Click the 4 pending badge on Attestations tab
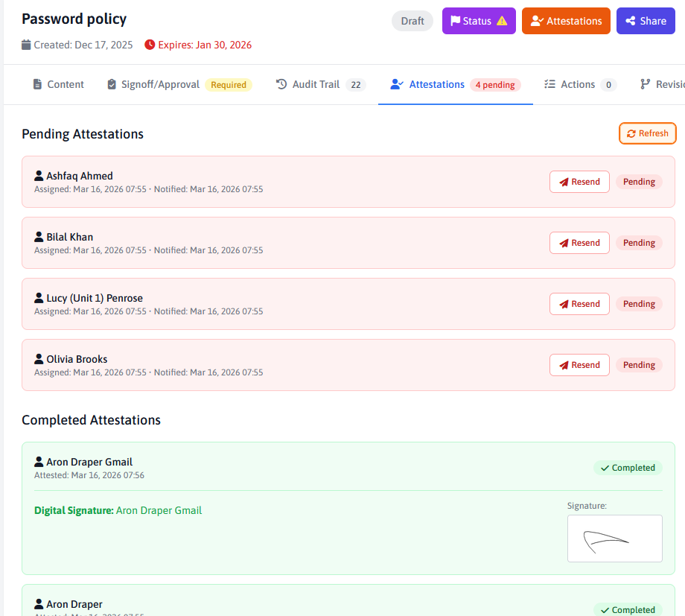 point(495,85)
